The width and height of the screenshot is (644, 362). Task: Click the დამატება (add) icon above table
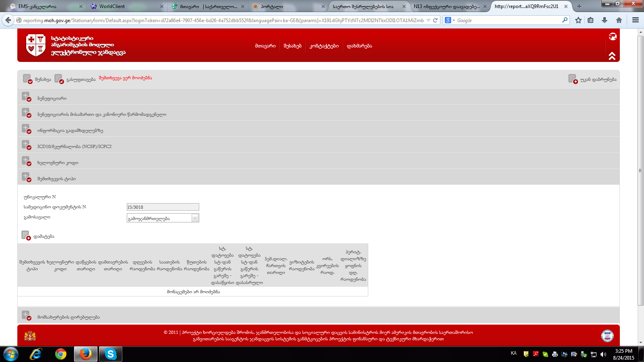26,236
